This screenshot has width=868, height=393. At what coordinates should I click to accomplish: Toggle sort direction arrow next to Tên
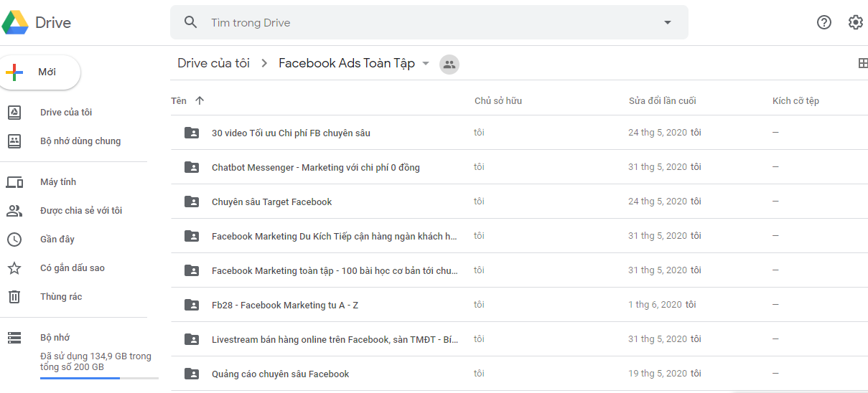coord(200,100)
